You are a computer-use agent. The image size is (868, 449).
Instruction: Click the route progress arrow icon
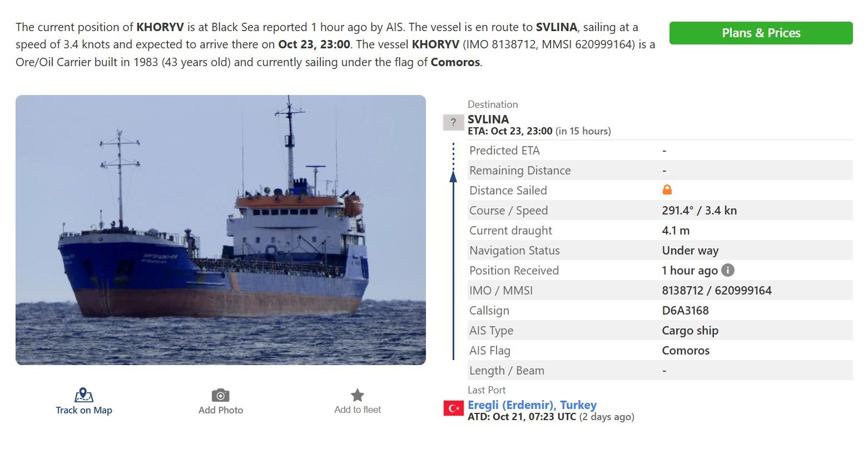pyautogui.click(x=453, y=251)
